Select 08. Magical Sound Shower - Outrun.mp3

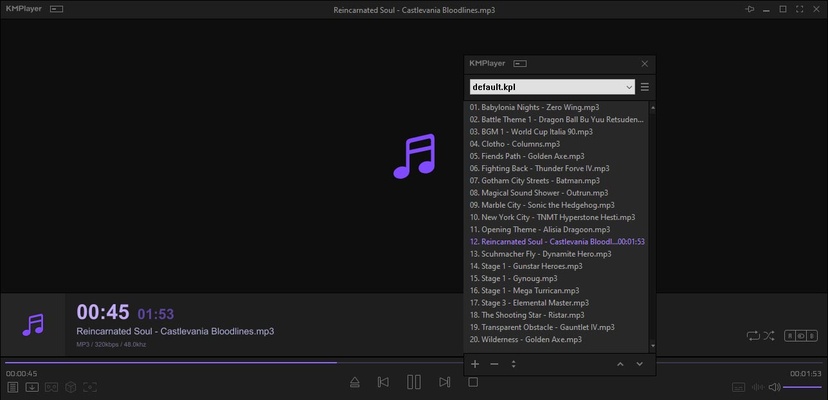(x=557, y=193)
